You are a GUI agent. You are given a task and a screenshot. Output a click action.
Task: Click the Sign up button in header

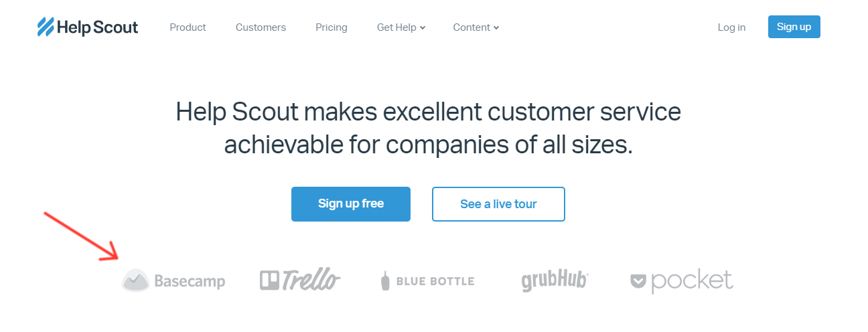794,27
